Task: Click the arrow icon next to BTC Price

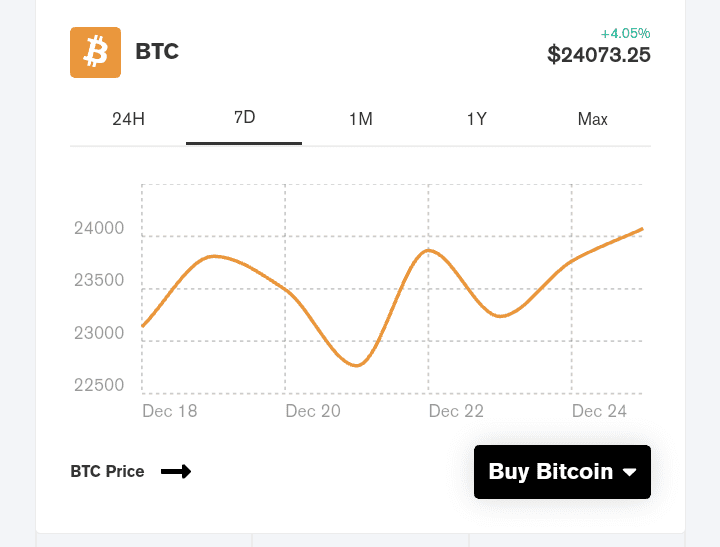Action: tap(176, 471)
